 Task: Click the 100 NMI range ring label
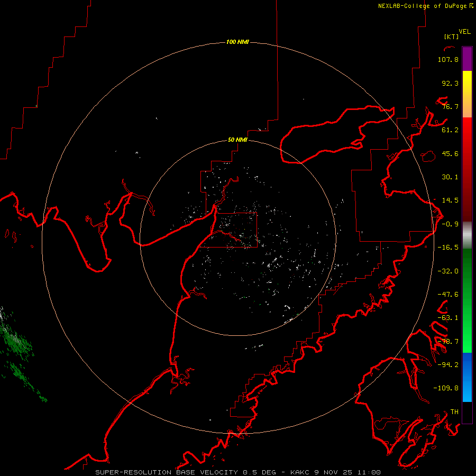point(237,42)
